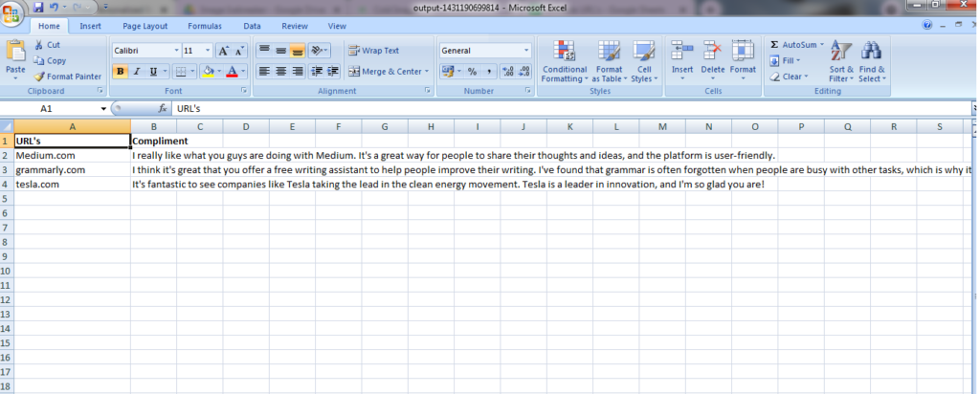The width and height of the screenshot is (980, 394).
Task: Select column A header
Action: [x=73, y=127]
